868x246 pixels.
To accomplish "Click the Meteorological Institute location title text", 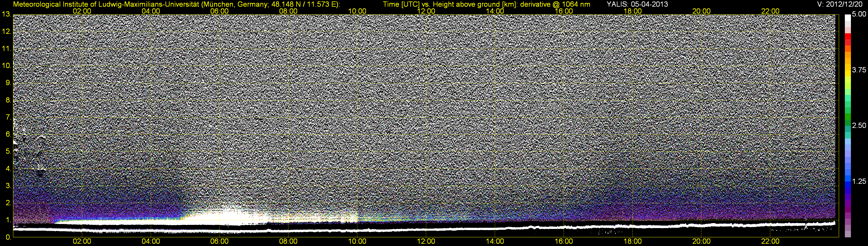I will point(176,4).
